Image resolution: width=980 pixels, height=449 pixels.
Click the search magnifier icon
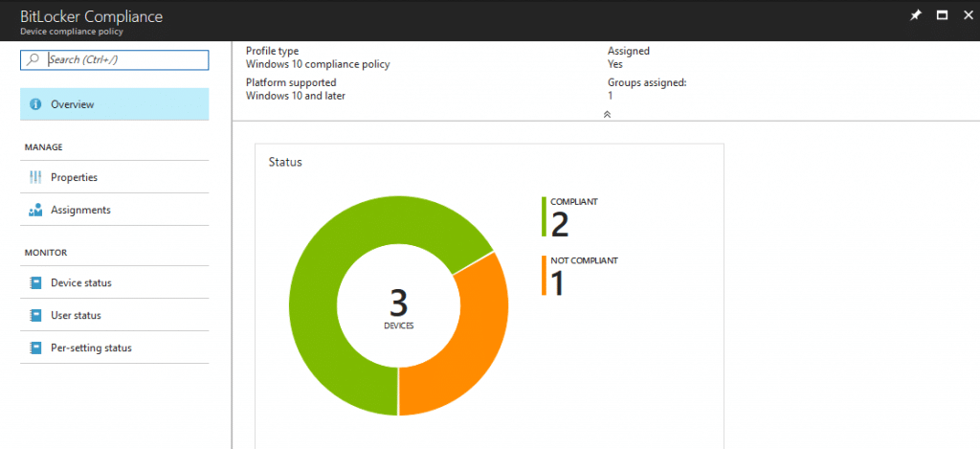click(x=33, y=59)
